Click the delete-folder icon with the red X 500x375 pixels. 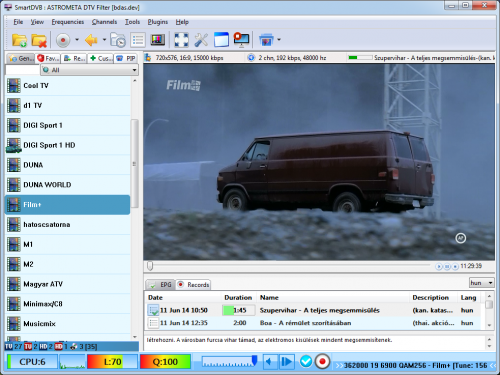coord(39,40)
